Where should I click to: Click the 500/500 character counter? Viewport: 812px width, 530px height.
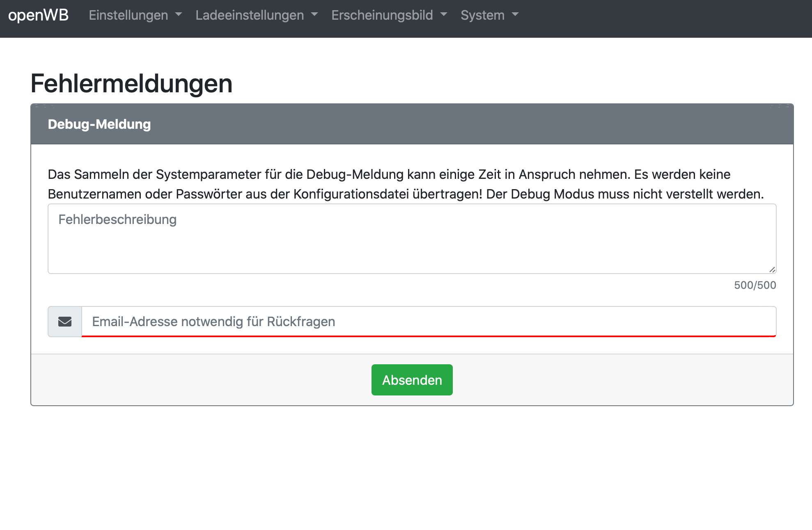pos(755,285)
